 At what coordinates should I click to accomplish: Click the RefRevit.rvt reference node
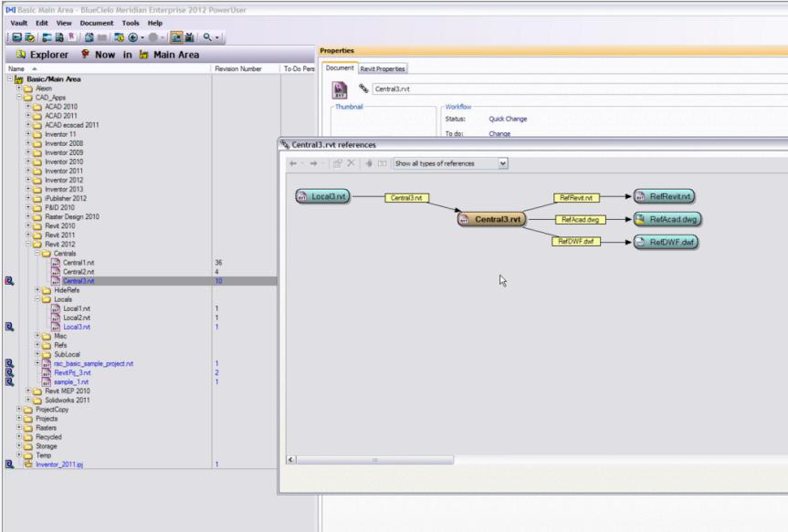coord(664,196)
